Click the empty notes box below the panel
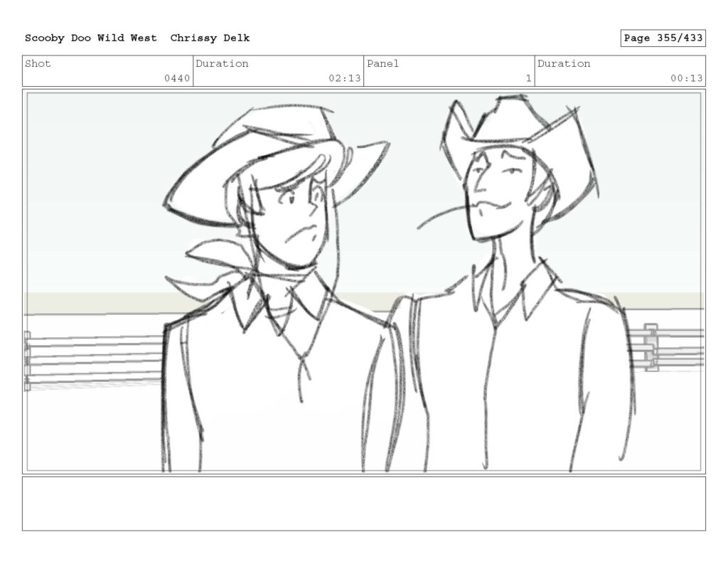 click(x=364, y=504)
